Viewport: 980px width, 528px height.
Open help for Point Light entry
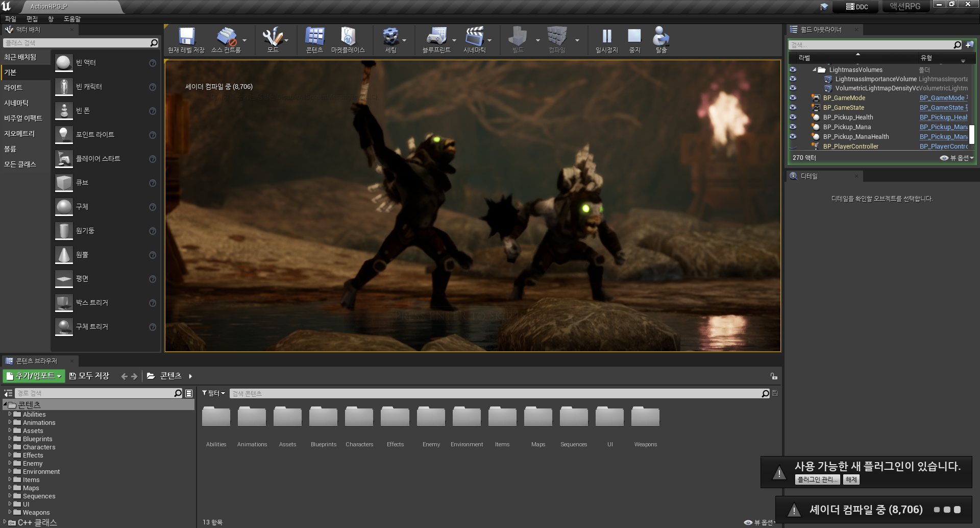(x=153, y=135)
